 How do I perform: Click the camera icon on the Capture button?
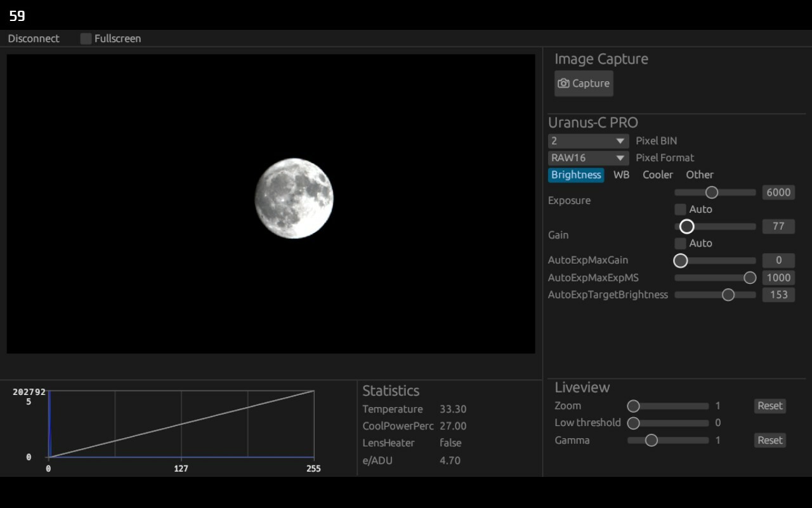coord(564,83)
